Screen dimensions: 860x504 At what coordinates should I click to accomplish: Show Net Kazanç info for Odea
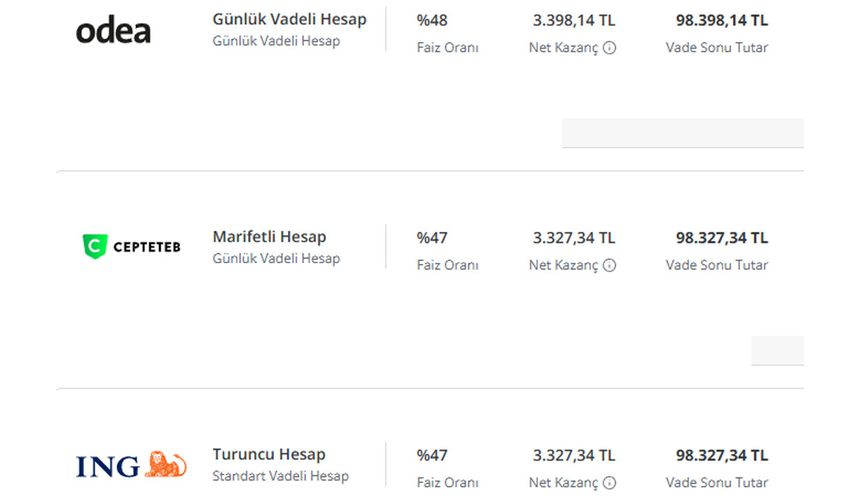coord(609,48)
